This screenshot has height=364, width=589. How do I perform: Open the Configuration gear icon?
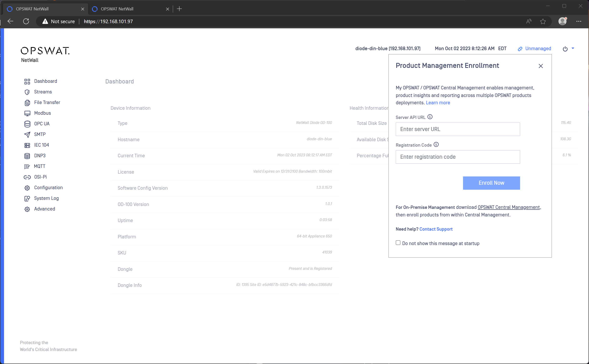(27, 188)
